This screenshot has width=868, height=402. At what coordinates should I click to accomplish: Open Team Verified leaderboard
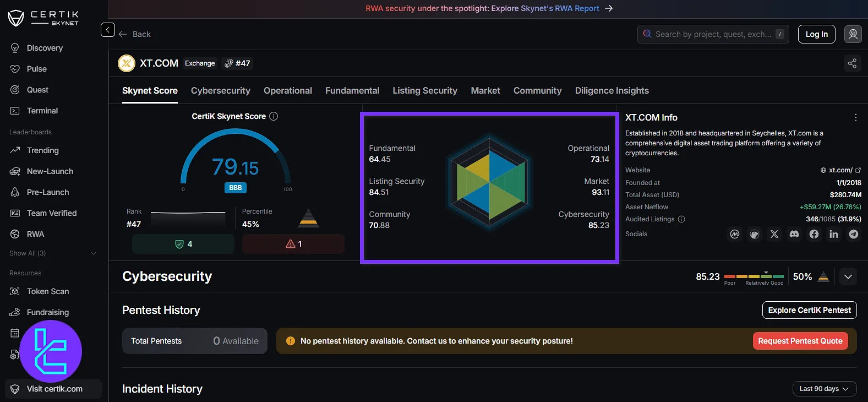pyautogui.click(x=43, y=213)
